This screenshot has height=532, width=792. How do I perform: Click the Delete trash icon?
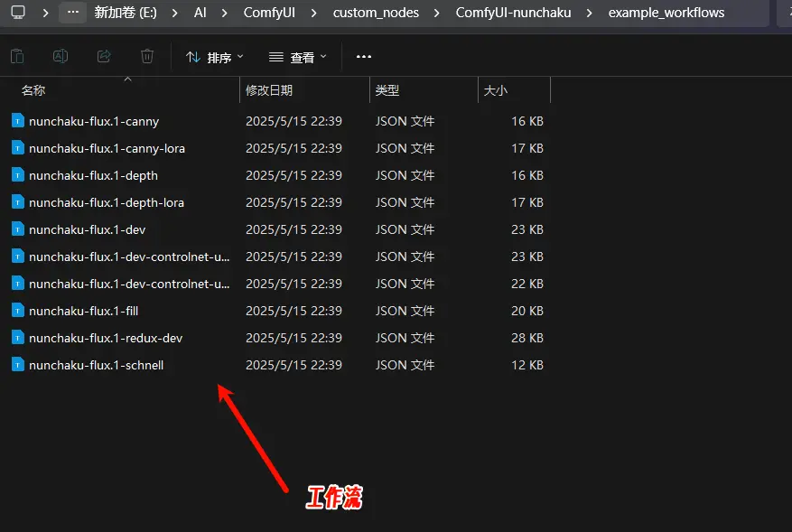coord(147,56)
